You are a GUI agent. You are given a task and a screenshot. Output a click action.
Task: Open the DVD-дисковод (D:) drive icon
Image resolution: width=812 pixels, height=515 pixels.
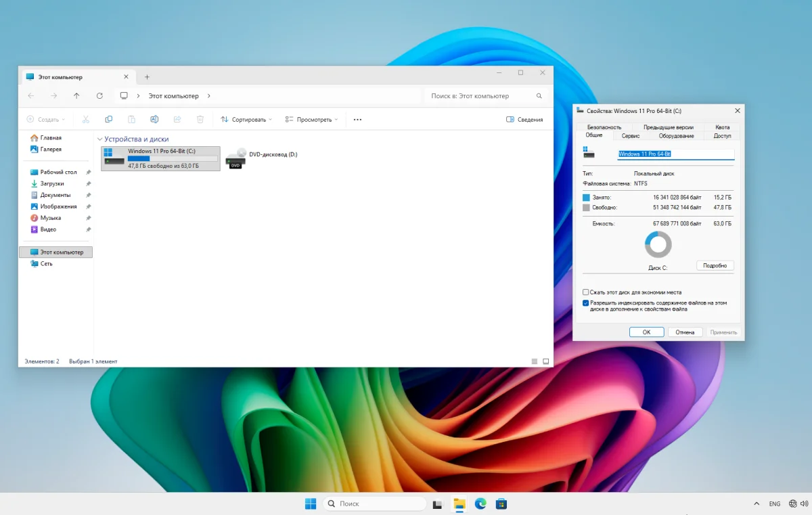pos(236,158)
